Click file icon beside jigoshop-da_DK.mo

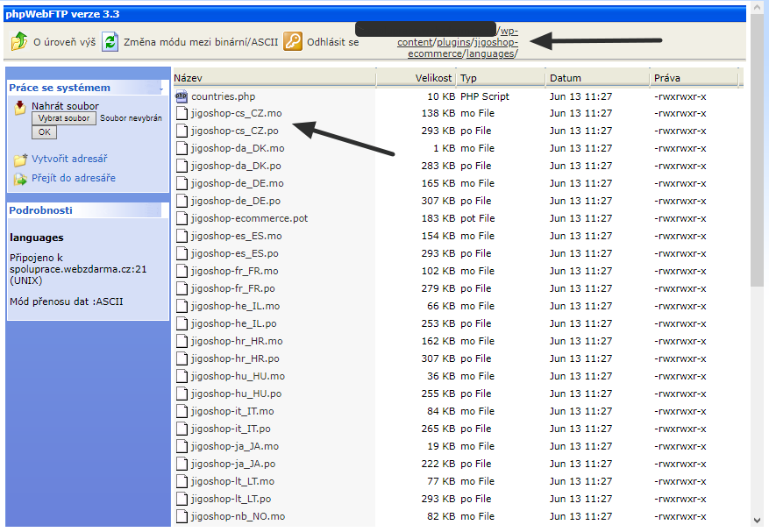(x=182, y=148)
